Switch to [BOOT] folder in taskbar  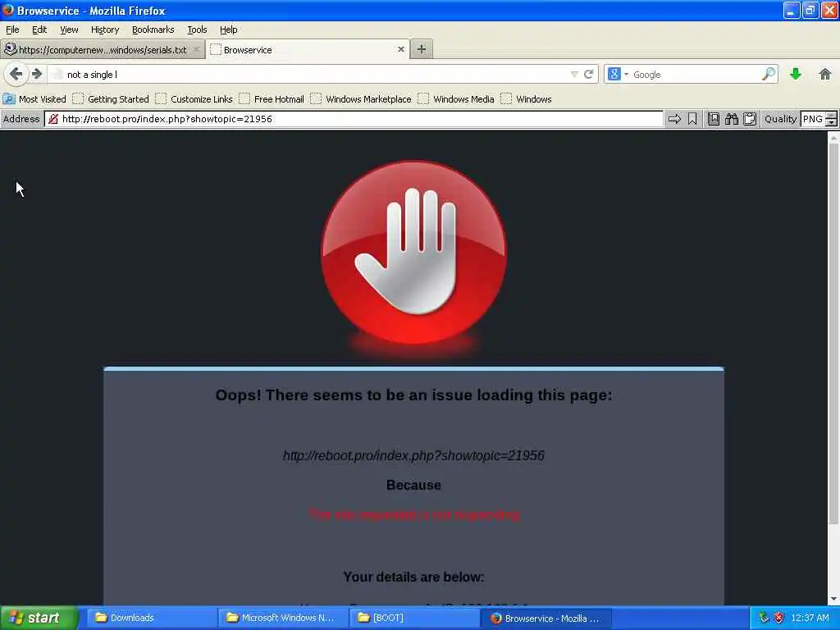click(414, 618)
